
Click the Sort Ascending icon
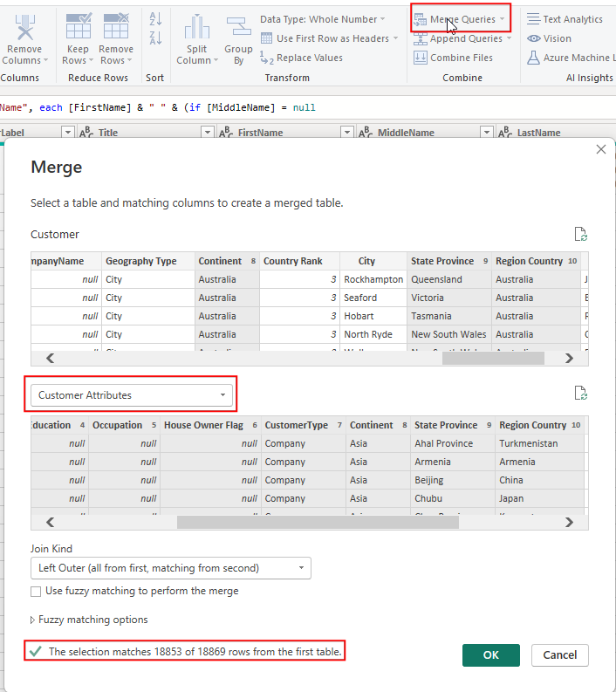click(x=156, y=18)
